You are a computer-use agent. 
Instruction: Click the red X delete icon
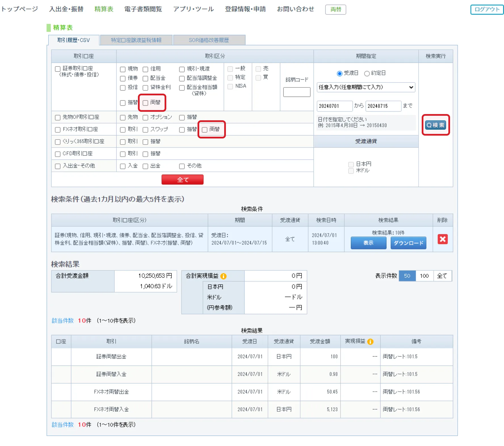point(442,239)
